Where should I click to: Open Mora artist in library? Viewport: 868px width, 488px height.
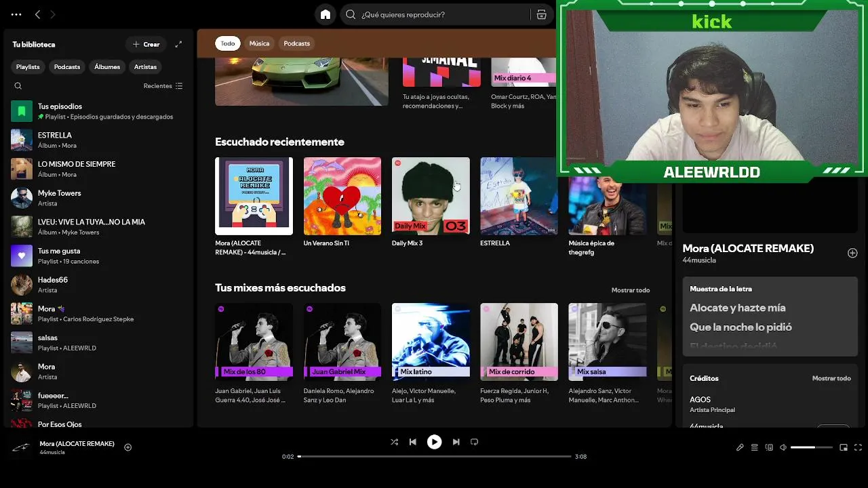[x=98, y=371]
